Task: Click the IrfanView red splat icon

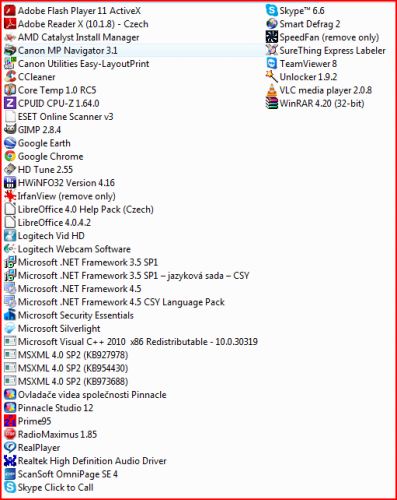Action: point(10,196)
